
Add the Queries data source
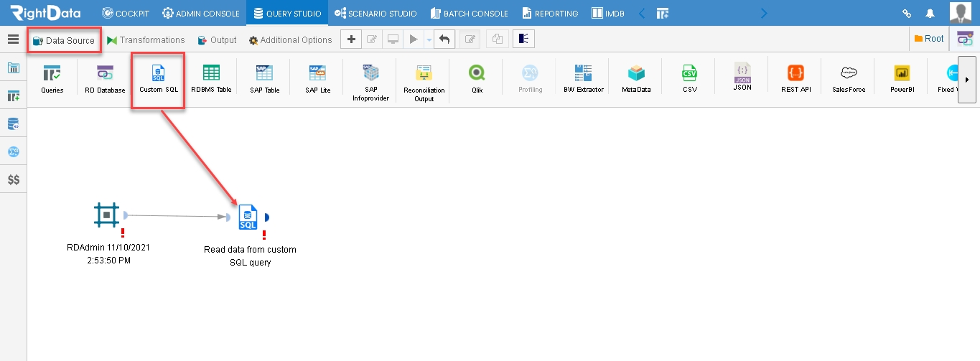coord(52,79)
